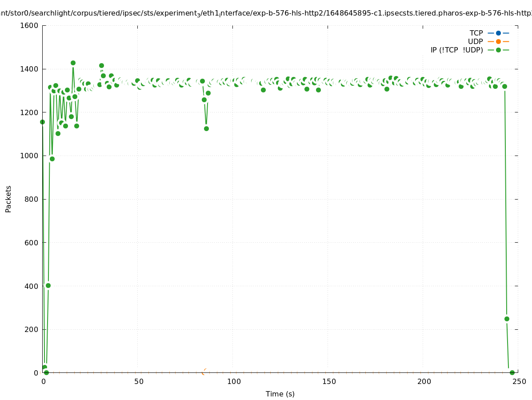Click the green dip point near 1125 packets
532x400 pixels.
pyautogui.click(x=206, y=128)
